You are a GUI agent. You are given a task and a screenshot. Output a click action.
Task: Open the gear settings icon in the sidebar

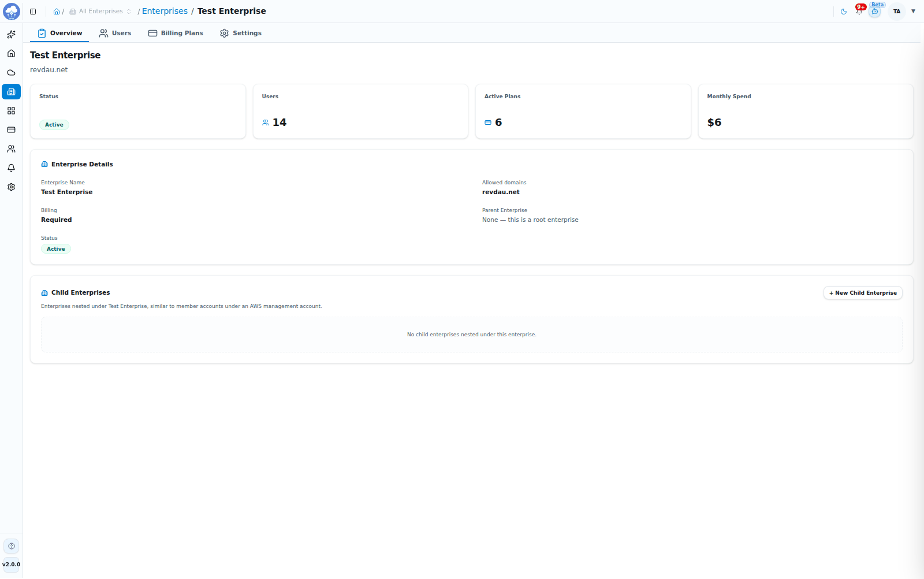(x=11, y=187)
